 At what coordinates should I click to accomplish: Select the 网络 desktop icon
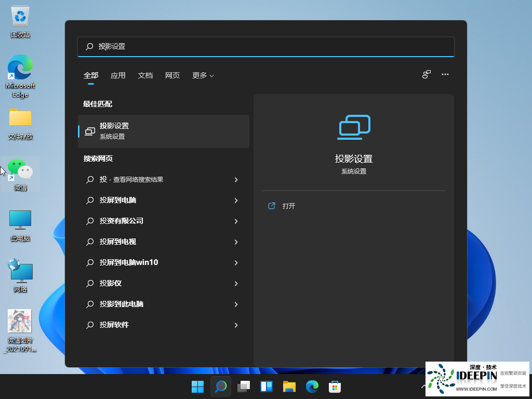coord(20,276)
